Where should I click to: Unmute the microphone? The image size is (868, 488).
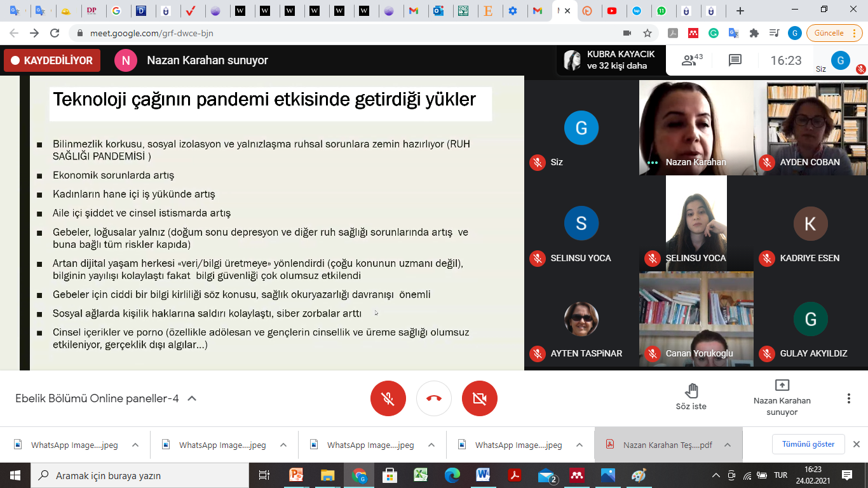click(x=388, y=398)
